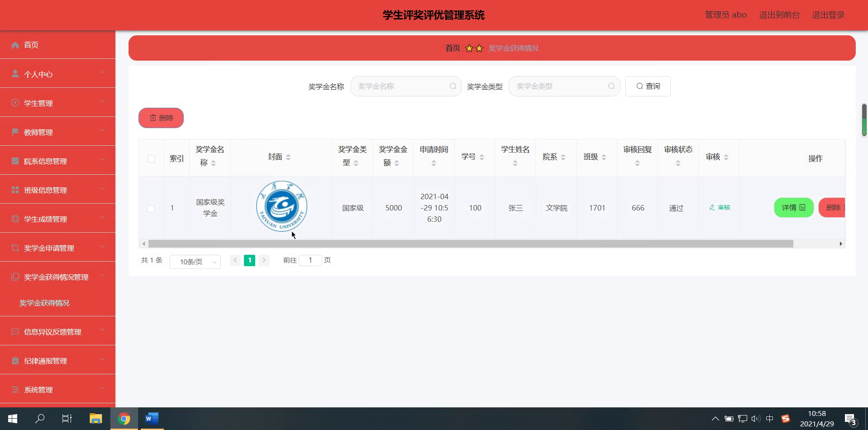Image resolution: width=868 pixels, height=430 pixels.
Task: Check the row checkbox for 张三
Action: pyautogui.click(x=151, y=208)
